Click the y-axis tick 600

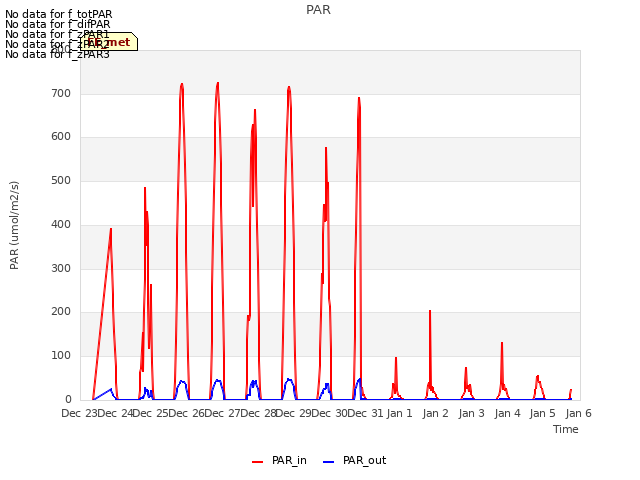[61, 137]
